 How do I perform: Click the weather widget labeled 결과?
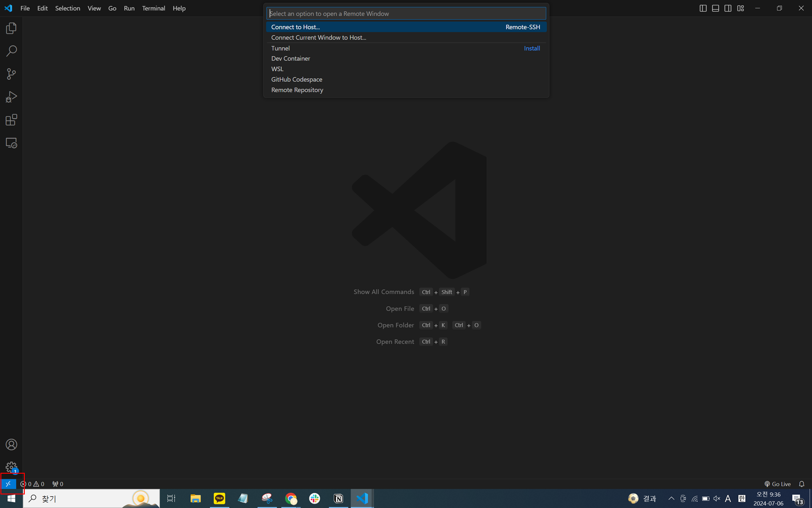(x=642, y=499)
